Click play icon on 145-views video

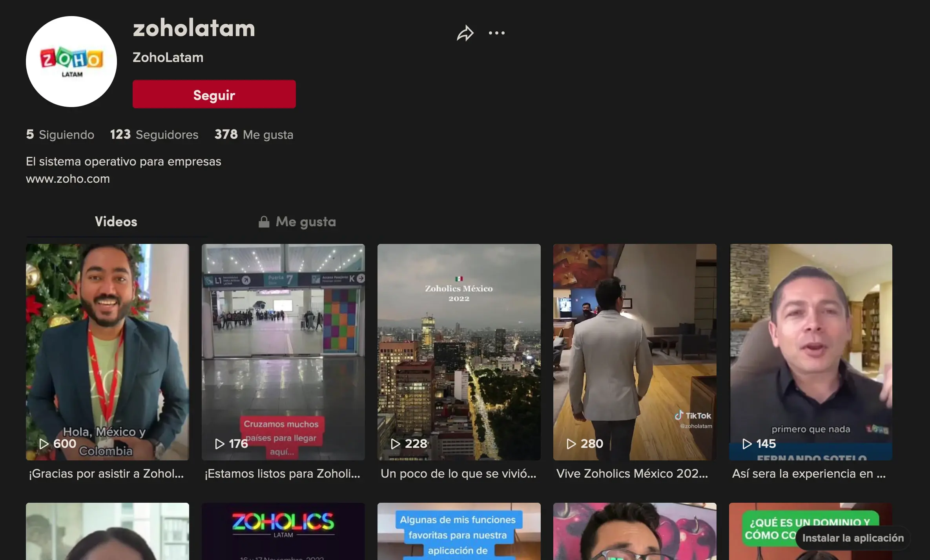point(747,444)
